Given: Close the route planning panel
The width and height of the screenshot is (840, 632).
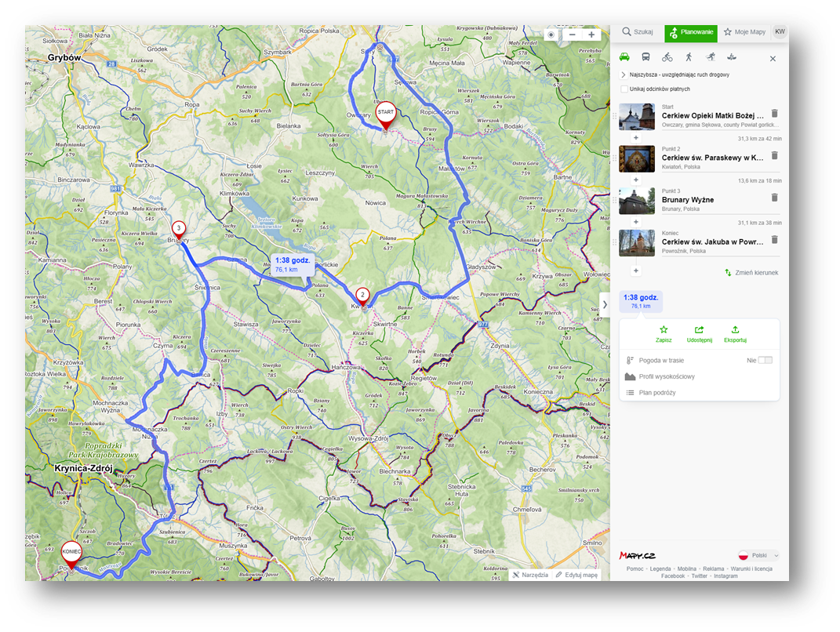Looking at the screenshot, I should pos(773,59).
